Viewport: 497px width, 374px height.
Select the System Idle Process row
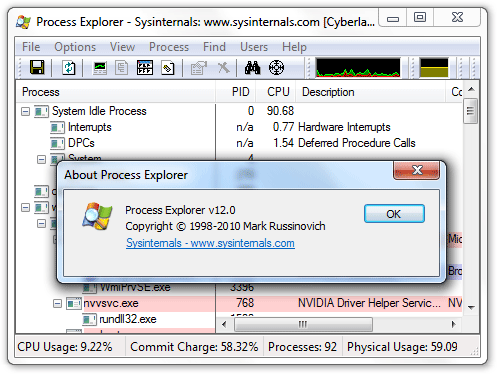pyautogui.click(x=239, y=111)
